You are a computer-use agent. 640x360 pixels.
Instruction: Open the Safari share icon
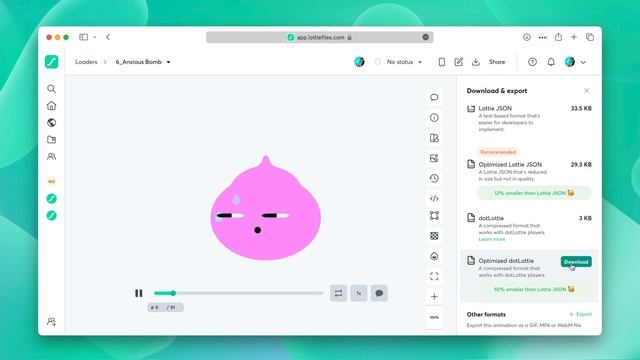[558, 37]
